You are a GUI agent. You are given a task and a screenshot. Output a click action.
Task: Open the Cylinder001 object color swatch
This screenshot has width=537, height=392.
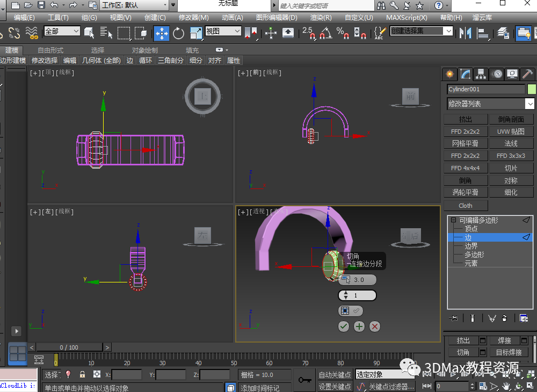click(x=532, y=89)
